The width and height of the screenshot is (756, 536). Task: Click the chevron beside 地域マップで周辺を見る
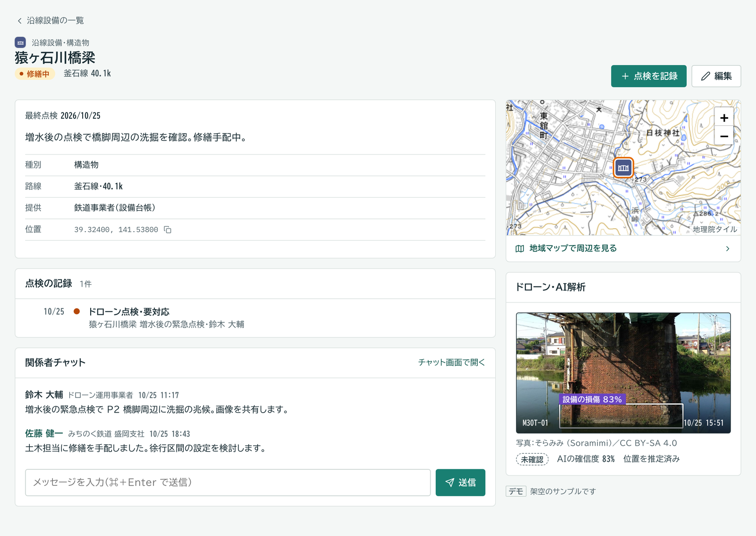click(x=728, y=249)
